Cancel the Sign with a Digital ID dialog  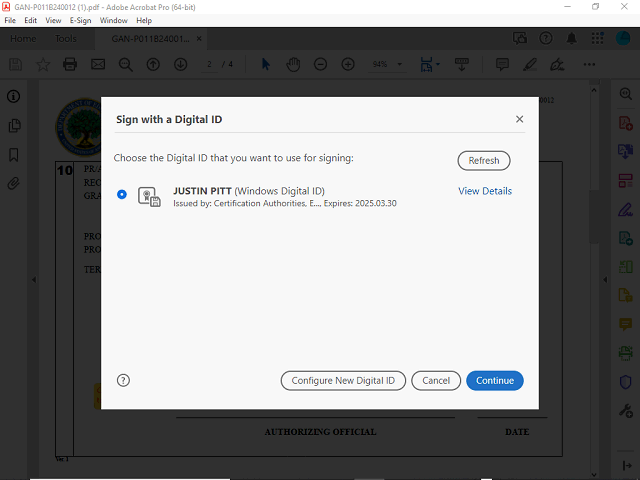(436, 380)
